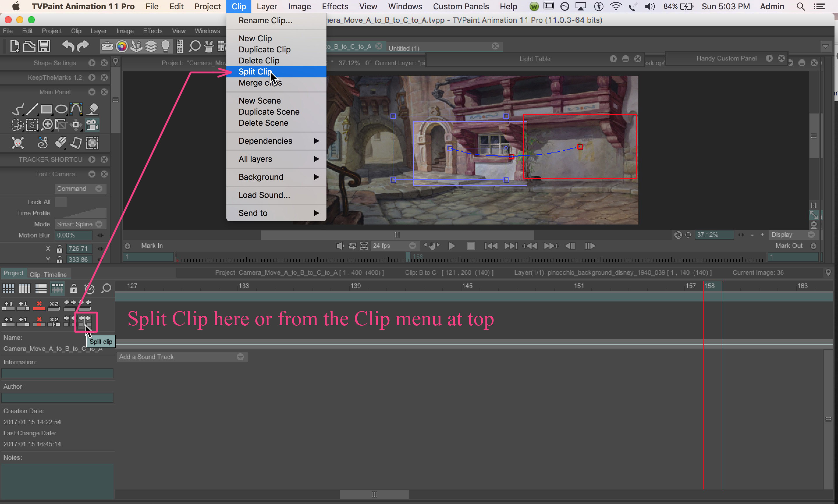The image size is (838, 504).
Task: Toggle the X position lock icon
Action: pyautogui.click(x=59, y=249)
